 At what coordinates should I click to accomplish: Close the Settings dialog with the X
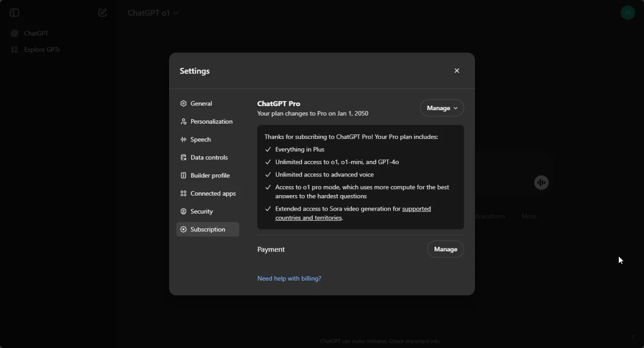[x=457, y=71]
